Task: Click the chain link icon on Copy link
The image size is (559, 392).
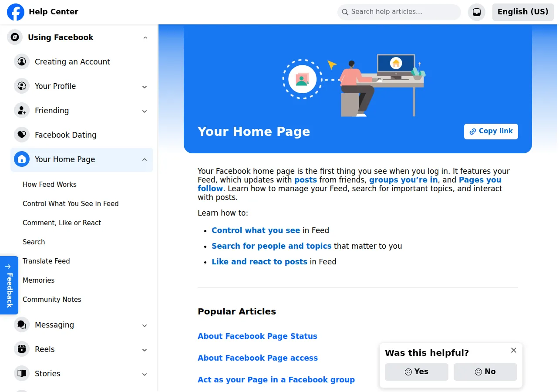Action: [x=473, y=132]
